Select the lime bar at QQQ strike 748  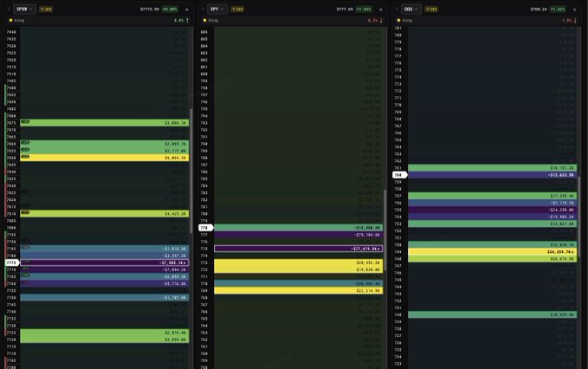493,259
